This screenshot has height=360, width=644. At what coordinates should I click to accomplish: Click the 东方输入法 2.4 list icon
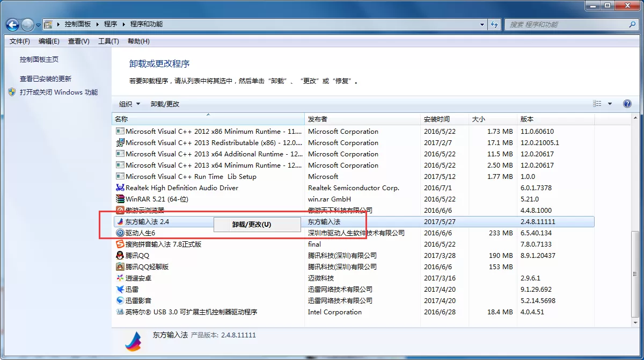tap(120, 221)
